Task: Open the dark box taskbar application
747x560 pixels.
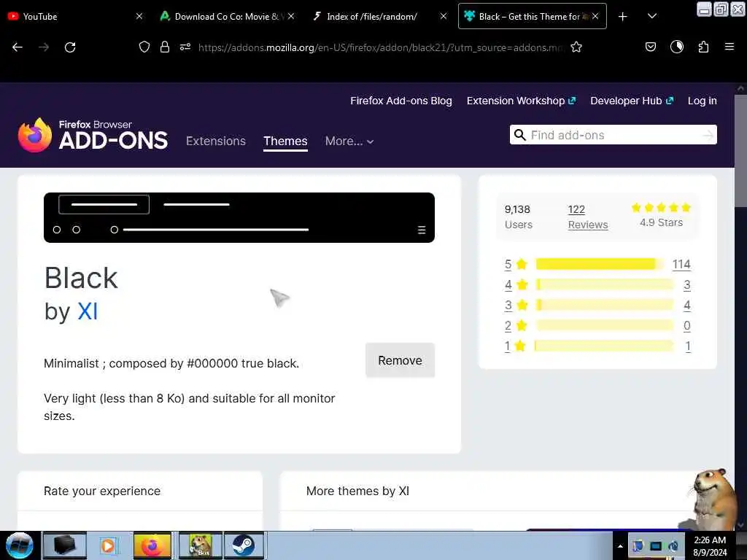Action: click(65, 545)
